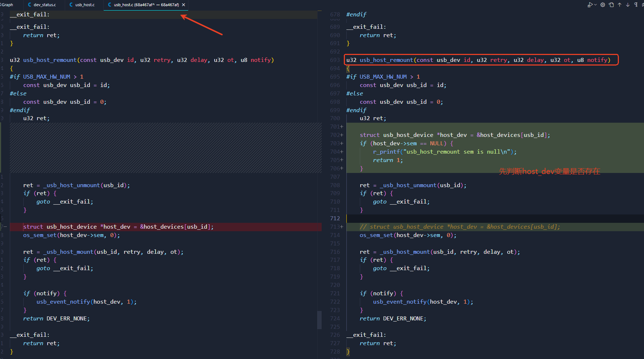
Task: Open diff editor settings gear
Action: pyautogui.click(x=603, y=5)
